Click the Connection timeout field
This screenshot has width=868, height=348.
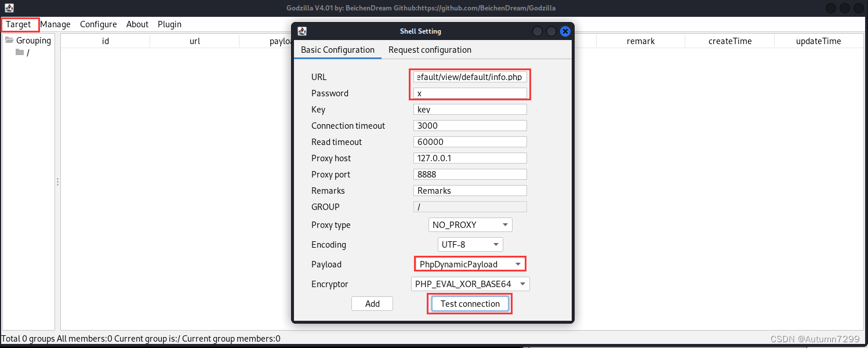pyautogui.click(x=470, y=126)
